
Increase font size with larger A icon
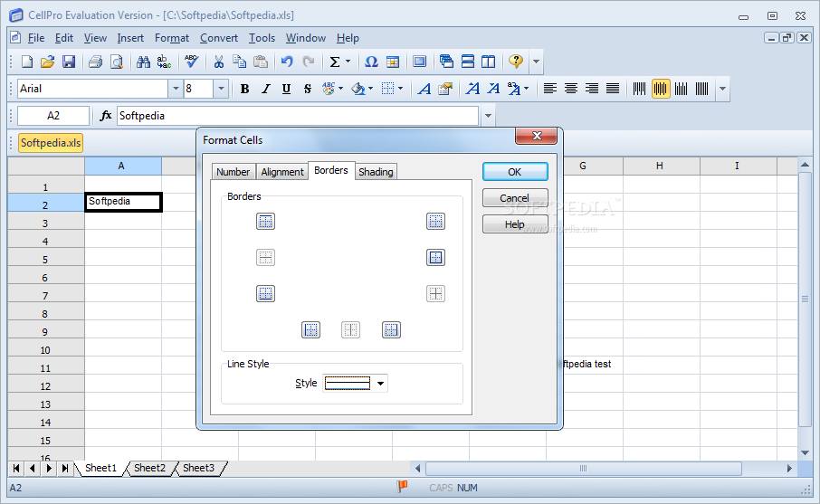coord(472,89)
